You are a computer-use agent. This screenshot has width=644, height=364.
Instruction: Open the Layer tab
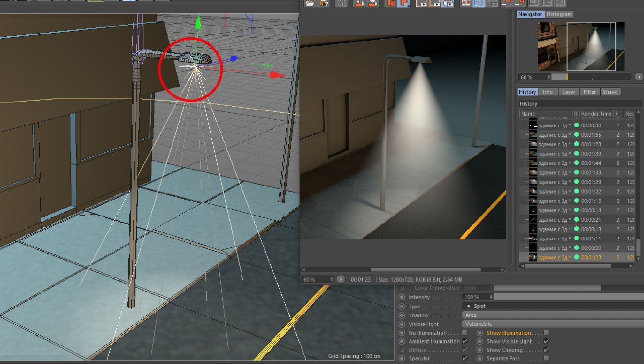coord(569,92)
